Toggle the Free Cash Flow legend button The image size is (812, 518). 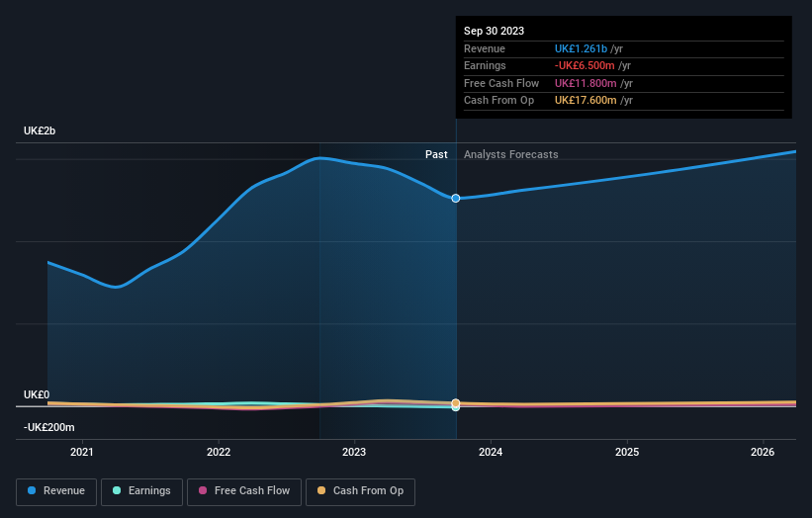(x=244, y=491)
